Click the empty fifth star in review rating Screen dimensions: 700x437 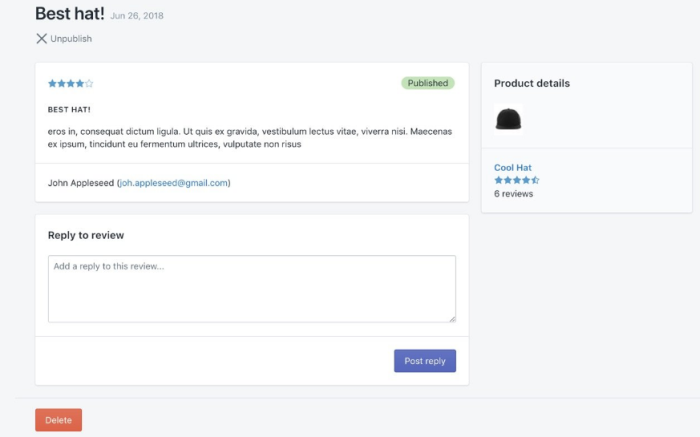89,83
